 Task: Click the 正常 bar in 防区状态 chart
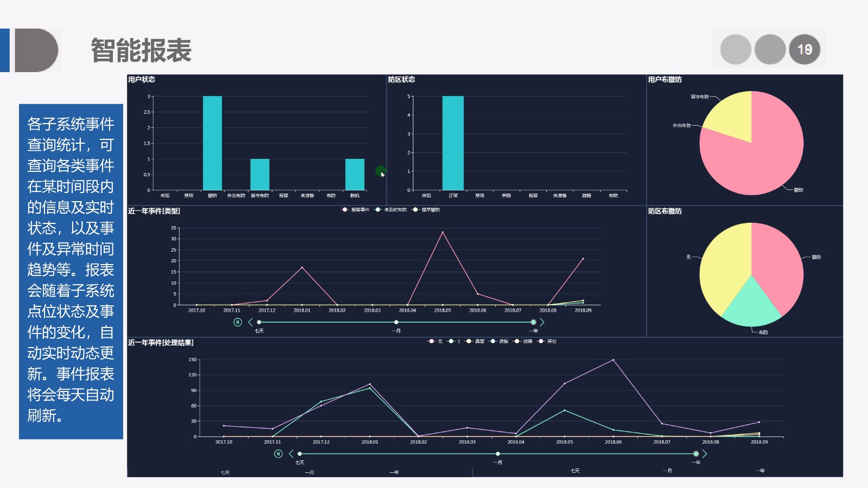coord(452,143)
